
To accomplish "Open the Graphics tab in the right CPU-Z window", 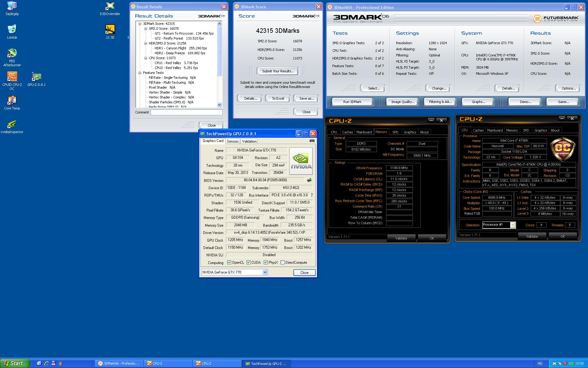I will (x=541, y=130).
